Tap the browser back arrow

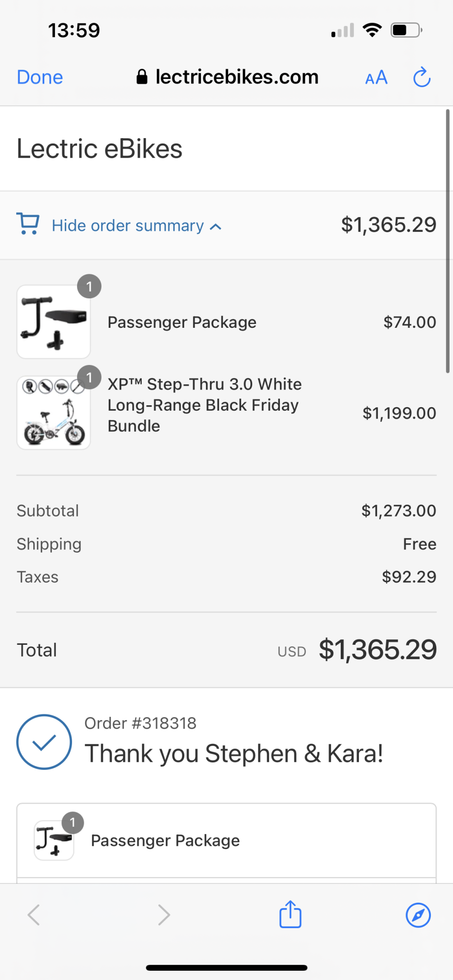click(34, 915)
